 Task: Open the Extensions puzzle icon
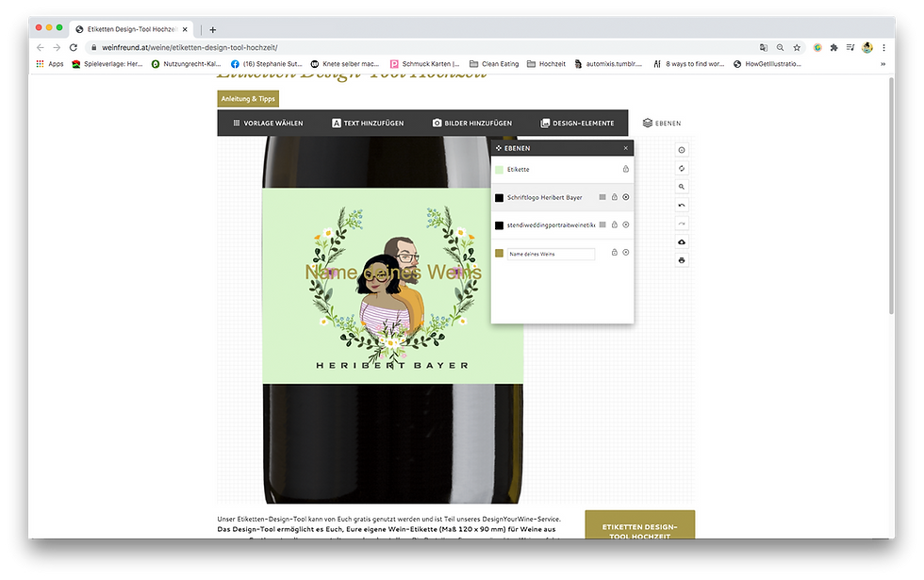pos(833,48)
